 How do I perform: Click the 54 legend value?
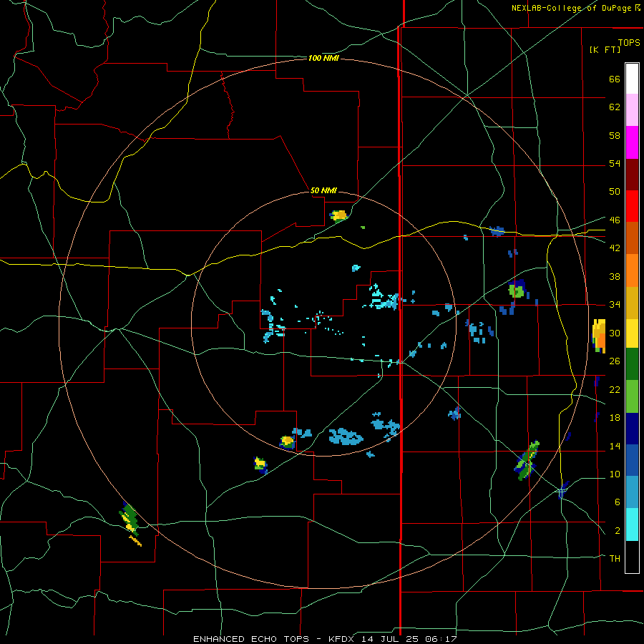615,163
